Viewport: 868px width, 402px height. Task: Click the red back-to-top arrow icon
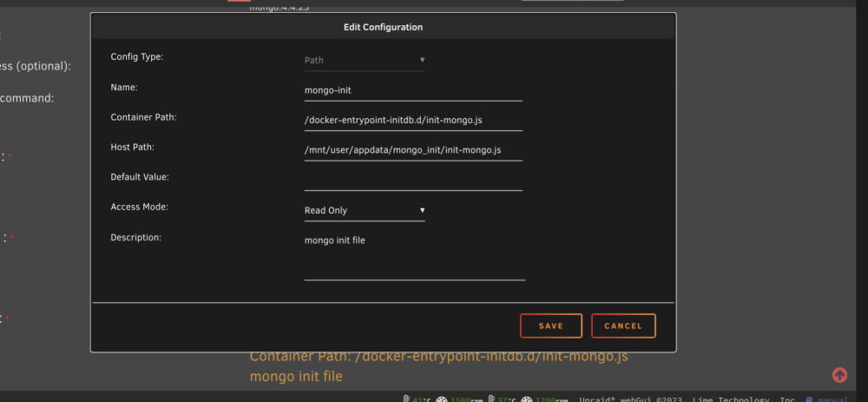(x=839, y=375)
